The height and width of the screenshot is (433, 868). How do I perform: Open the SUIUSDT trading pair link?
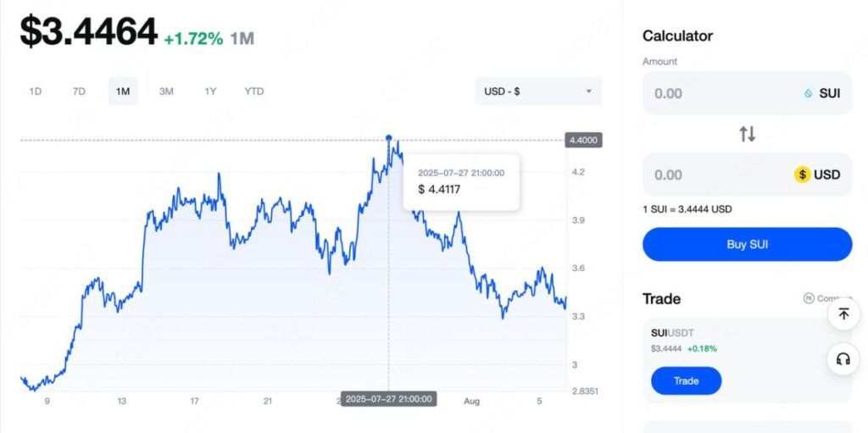672,333
